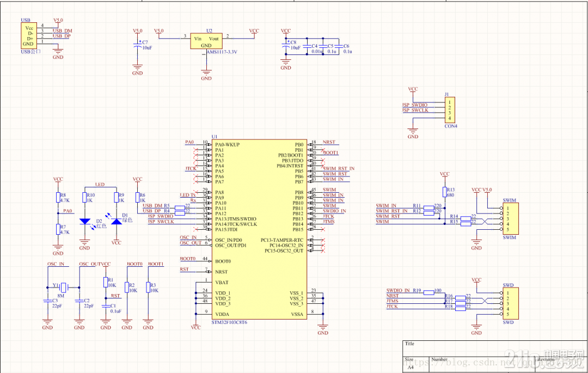The height and width of the screenshot is (373, 588).
Task: Select resistor R18 22 on JTCK line
Action: 461,309
